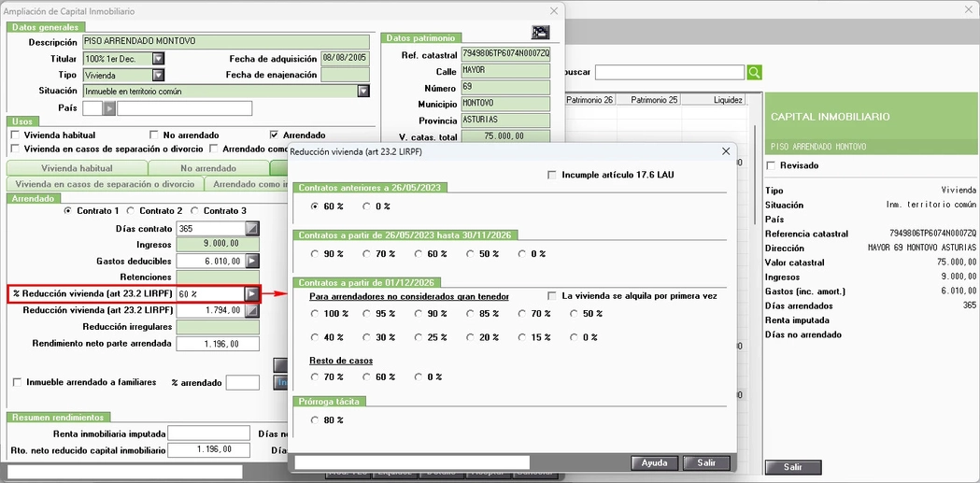Select Contrato 1 radio button

(x=67, y=211)
